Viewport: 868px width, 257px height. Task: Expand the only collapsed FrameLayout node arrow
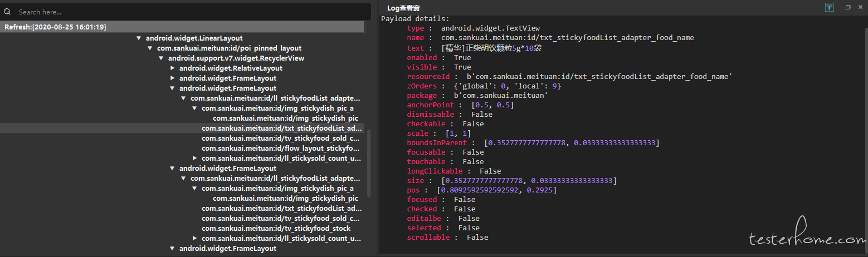point(172,78)
